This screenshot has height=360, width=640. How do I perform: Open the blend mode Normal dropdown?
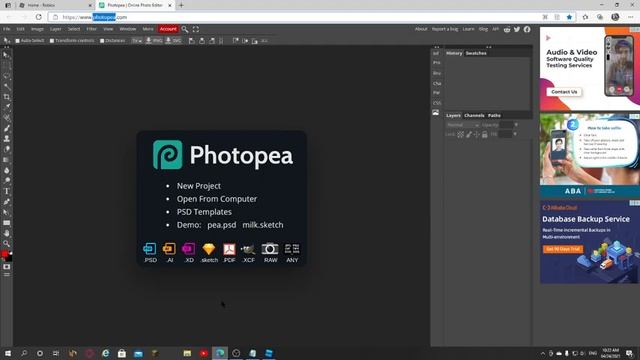point(463,125)
